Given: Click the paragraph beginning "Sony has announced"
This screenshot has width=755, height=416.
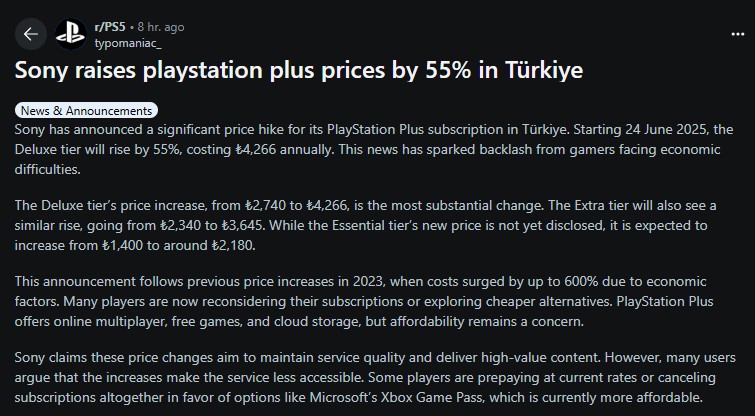Looking at the screenshot, I should (x=374, y=149).
